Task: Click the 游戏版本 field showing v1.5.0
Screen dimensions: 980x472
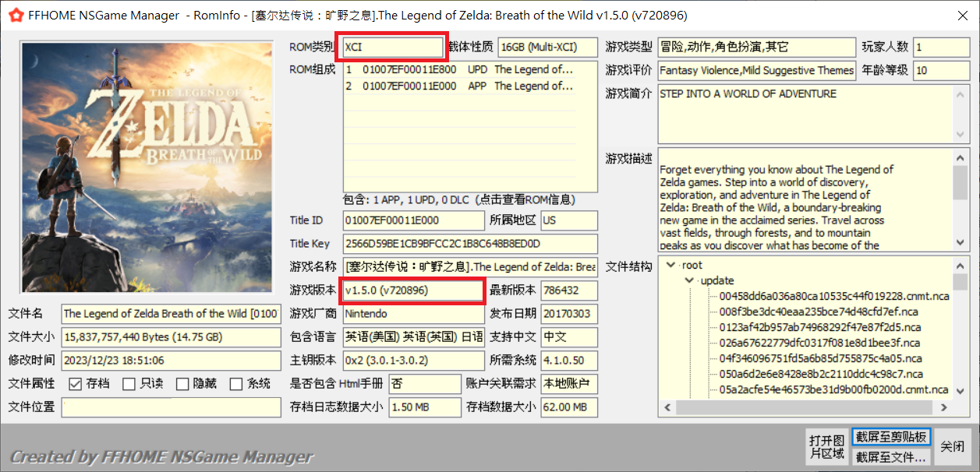Action: 412,291
